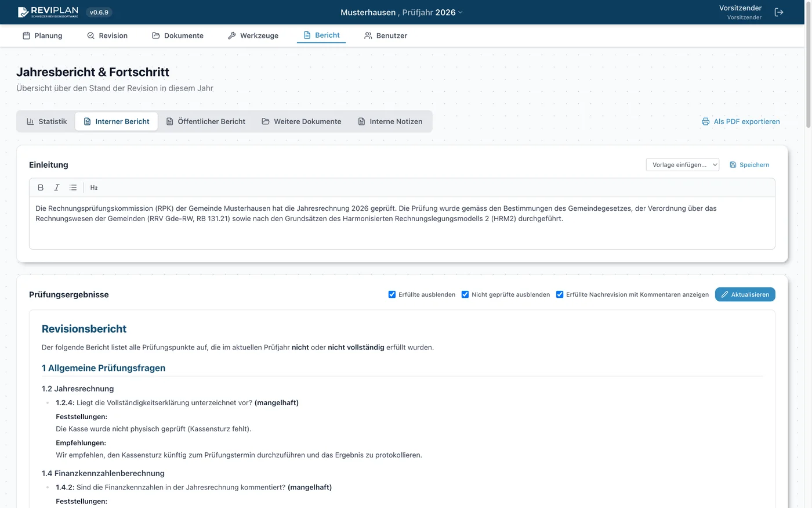Go to Planung section
Image resolution: width=812 pixels, height=508 pixels.
[x=42, y=35]
